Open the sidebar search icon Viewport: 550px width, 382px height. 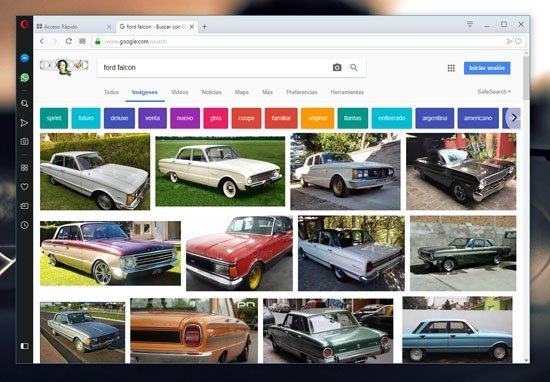24,103
